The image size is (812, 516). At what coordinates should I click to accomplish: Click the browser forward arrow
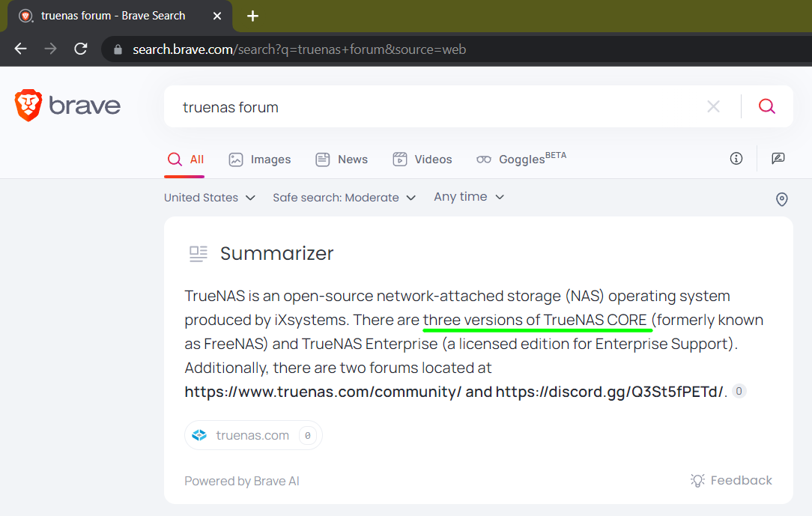pyautogui.click(x=51, y=49)
